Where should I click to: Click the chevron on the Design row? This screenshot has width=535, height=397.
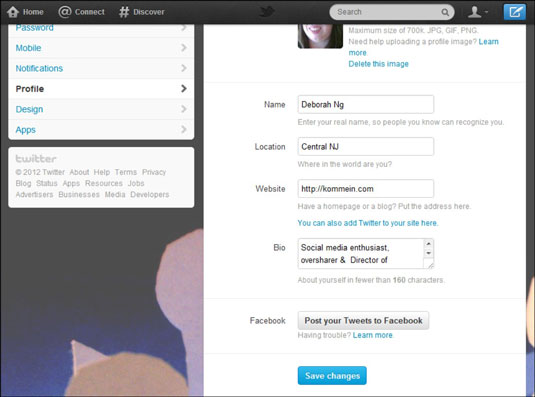click(x=184, y=109)
